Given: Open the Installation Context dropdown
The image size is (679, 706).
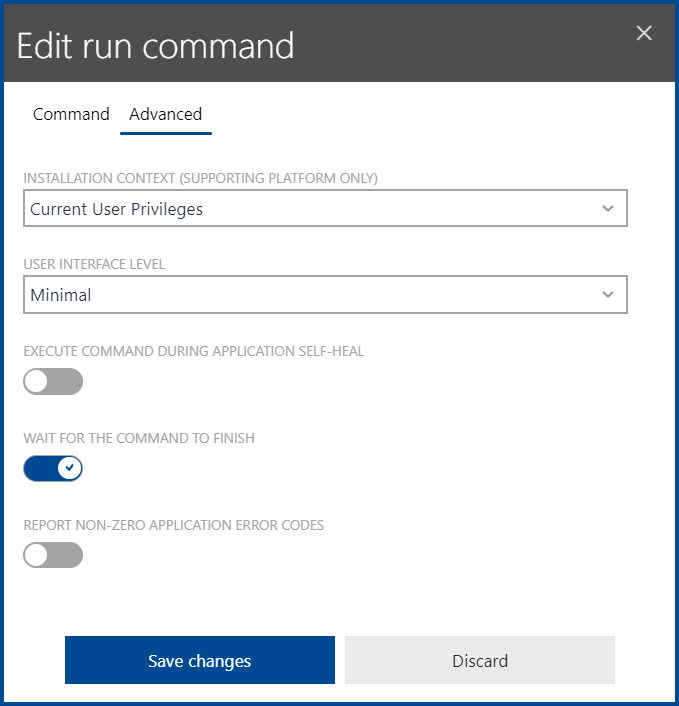Looking at the screenshot, I should click(x=325, y=208).
